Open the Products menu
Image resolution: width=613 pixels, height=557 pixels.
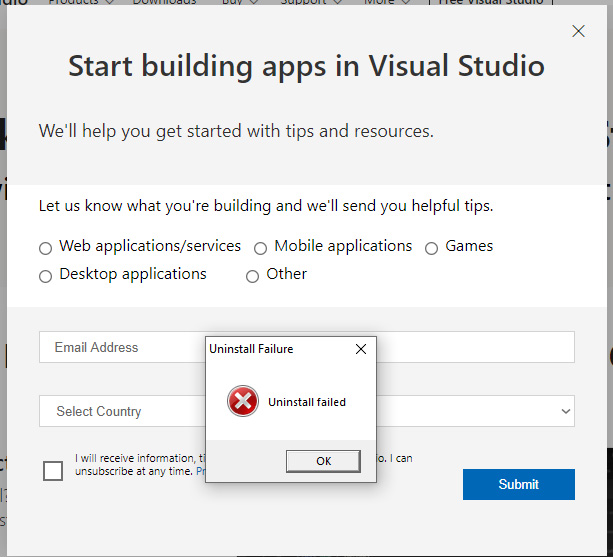pyautogui.click(x=81, y=2)
